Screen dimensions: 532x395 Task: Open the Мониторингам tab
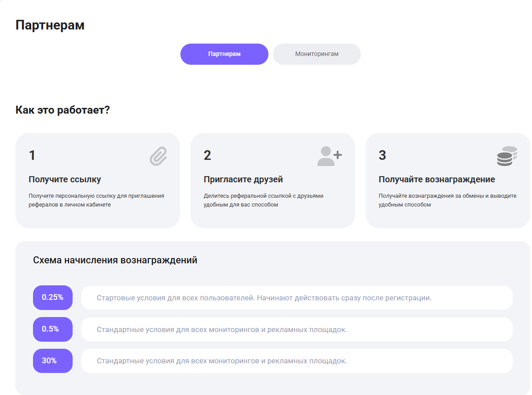(x=317, y=54)
